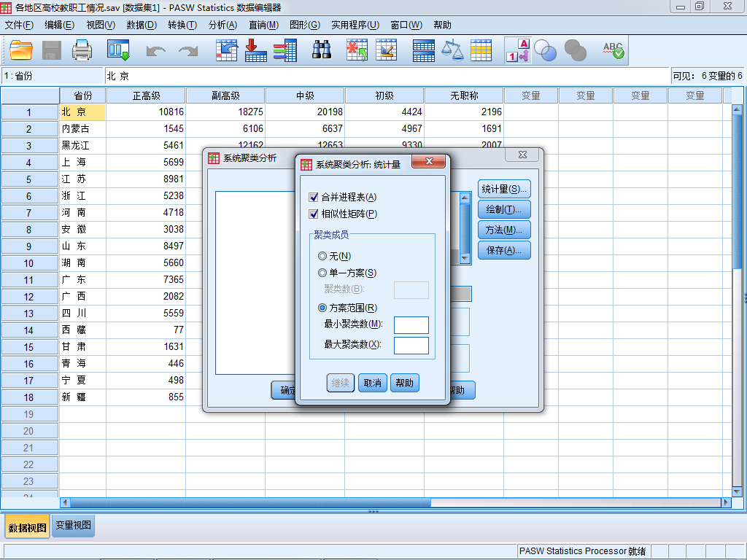
Task: Click the 无职称 column header
Action: (464, 96)
